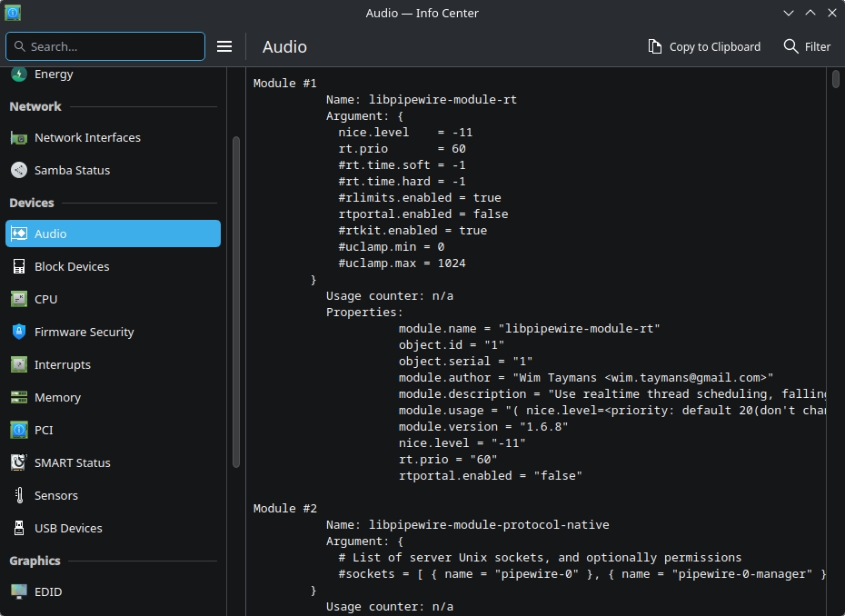Click 'Name: libpipewire-module-rt' line
The image size is (845, 616).
tap(422, 100)
